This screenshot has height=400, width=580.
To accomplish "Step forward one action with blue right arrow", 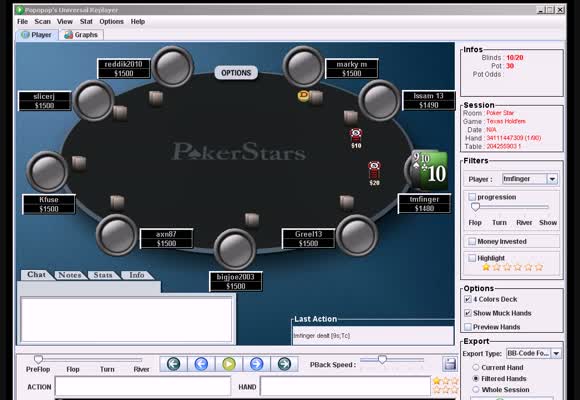I will click(x=257, y=364).
